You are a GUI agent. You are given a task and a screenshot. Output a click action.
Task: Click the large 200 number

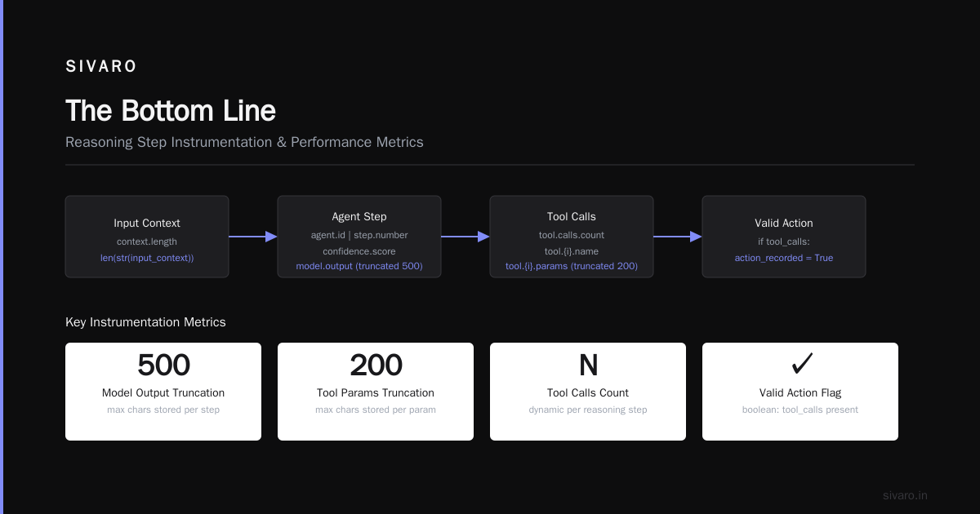click(x=376, y=365)
